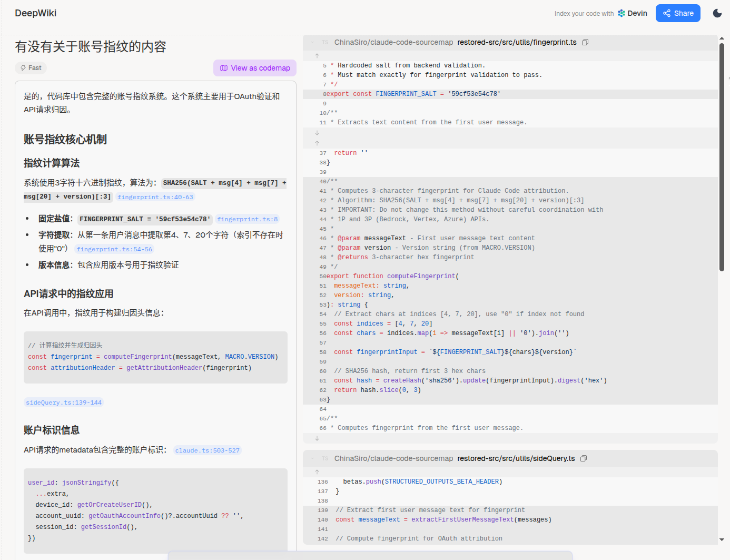
Task: Click the FINGERPRINT_SALT export line in fingerprint.ts
Action: tap(510, 94)
